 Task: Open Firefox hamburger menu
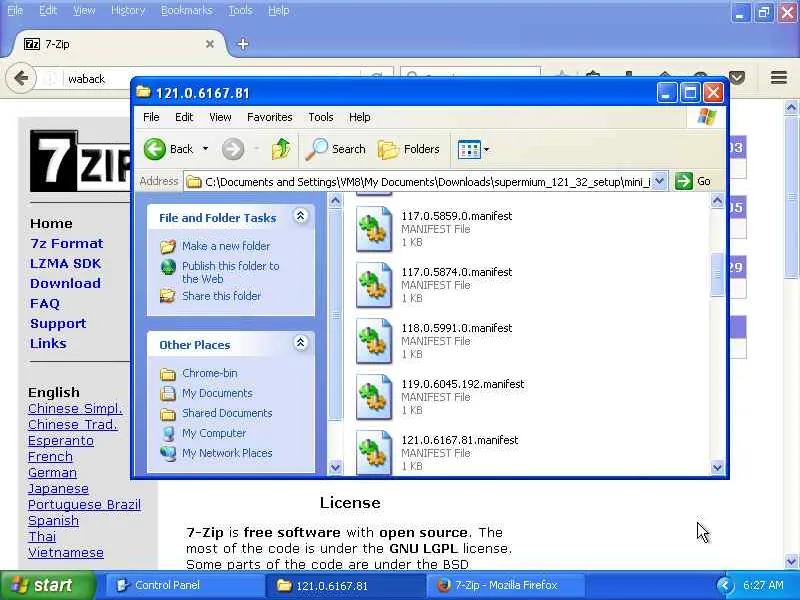click(779, 78)
